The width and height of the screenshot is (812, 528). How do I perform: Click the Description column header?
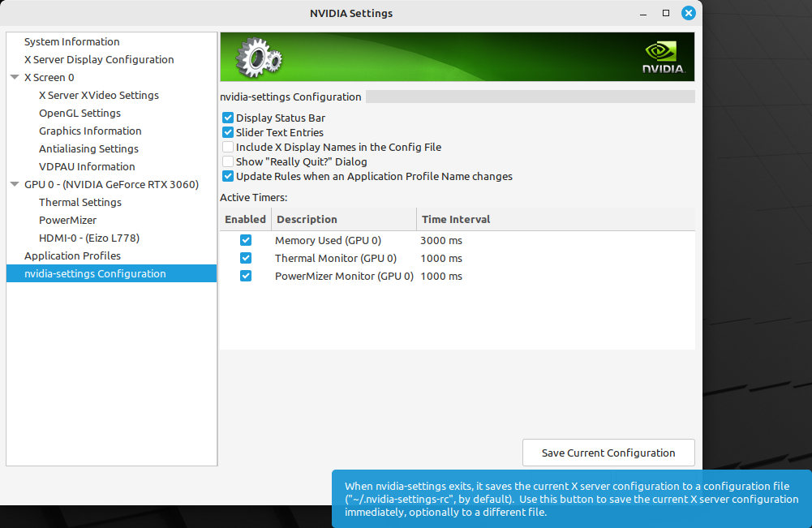[307, 219]
